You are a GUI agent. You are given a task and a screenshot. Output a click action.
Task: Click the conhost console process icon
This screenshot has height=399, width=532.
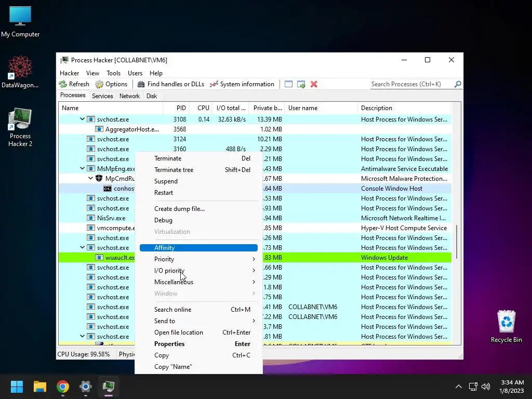[107, 188]
